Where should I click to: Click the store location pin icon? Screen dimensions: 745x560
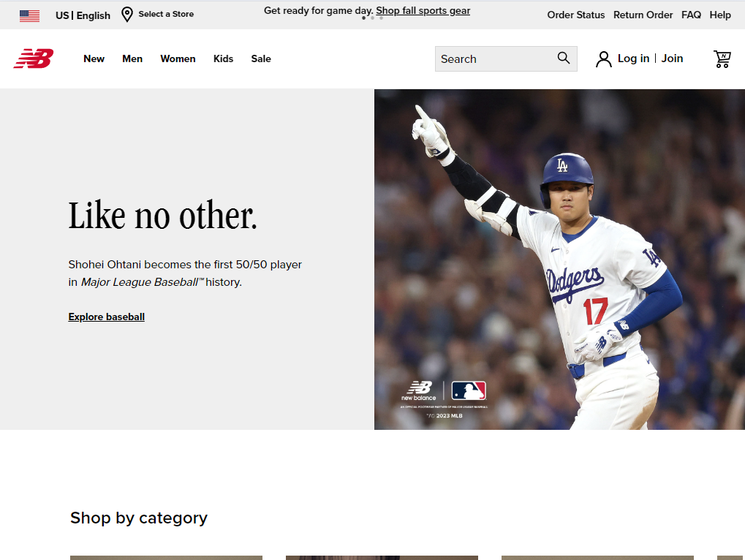coord(127,15)
